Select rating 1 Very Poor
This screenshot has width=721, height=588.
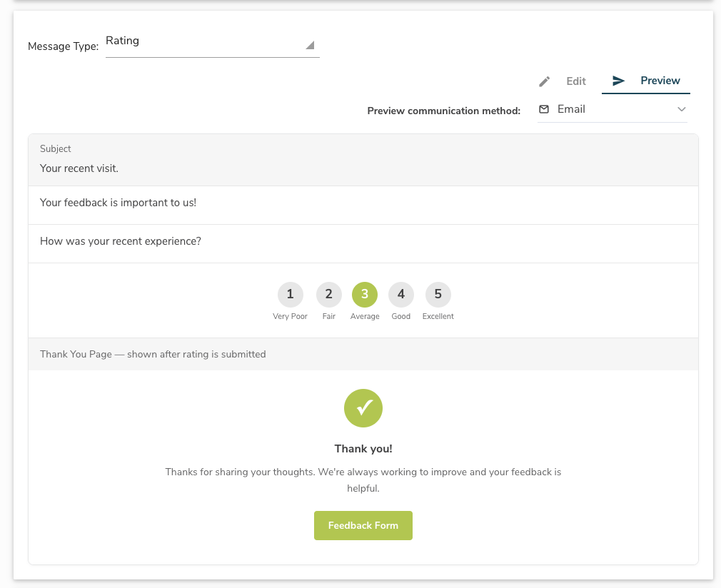pos(290,294)
